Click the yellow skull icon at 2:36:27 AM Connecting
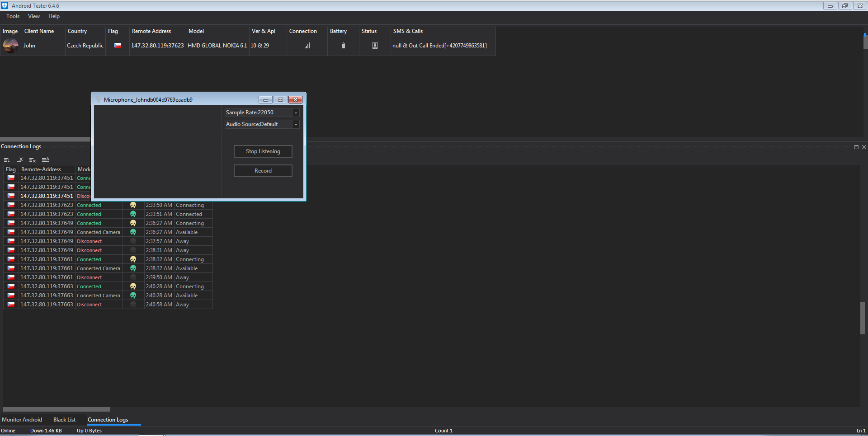868x436 pixels. point(133,223)
